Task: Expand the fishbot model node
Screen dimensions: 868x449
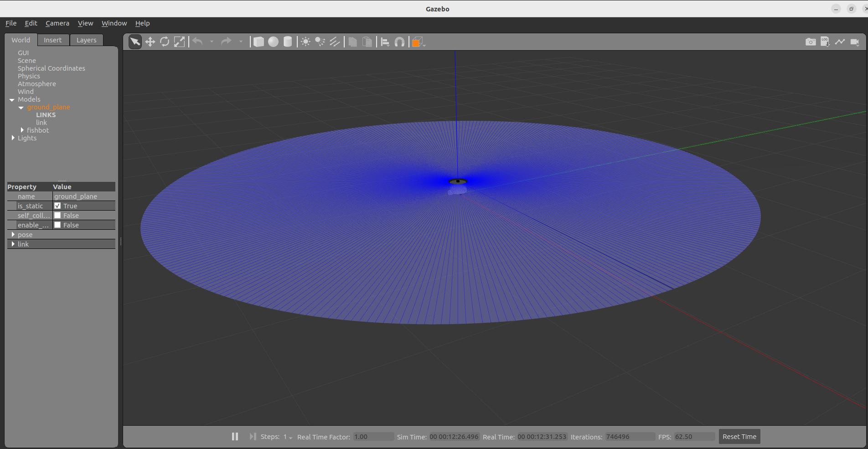Action: [x=22, y=130]
